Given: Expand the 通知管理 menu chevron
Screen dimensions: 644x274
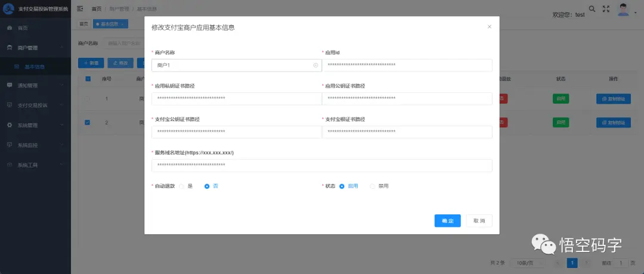Looking at the screenshot, I should click(x=61, y=85).
